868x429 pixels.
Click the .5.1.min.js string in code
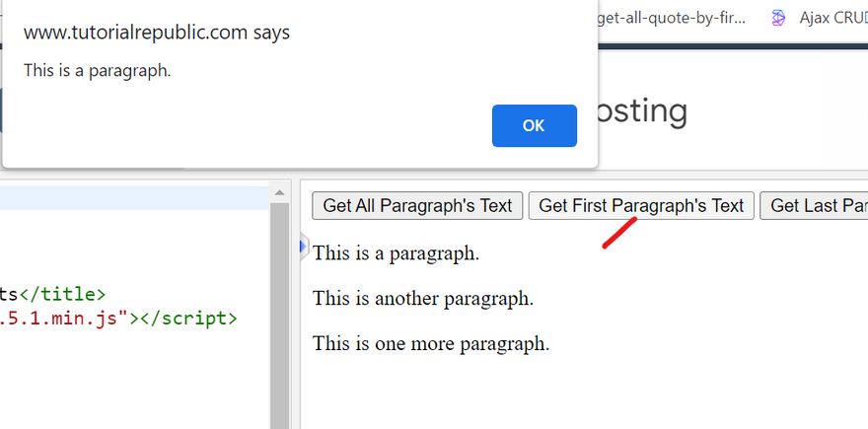point(64,319)
